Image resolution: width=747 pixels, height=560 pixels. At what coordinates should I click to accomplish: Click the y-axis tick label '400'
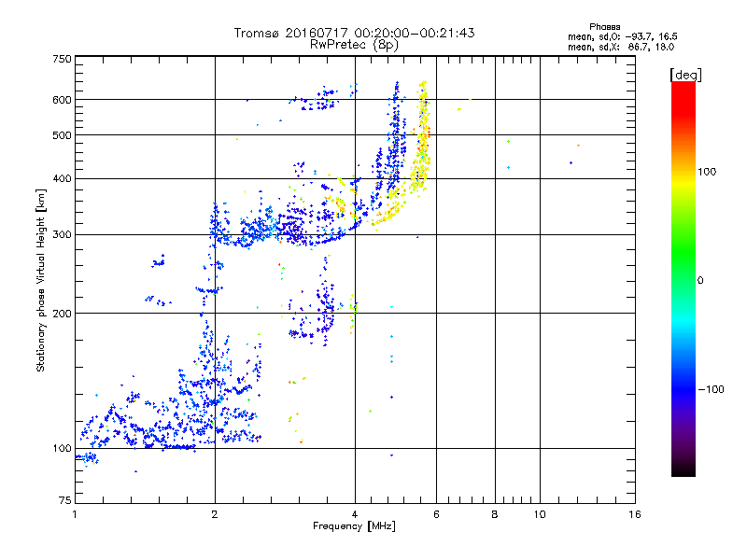(62, 178)
